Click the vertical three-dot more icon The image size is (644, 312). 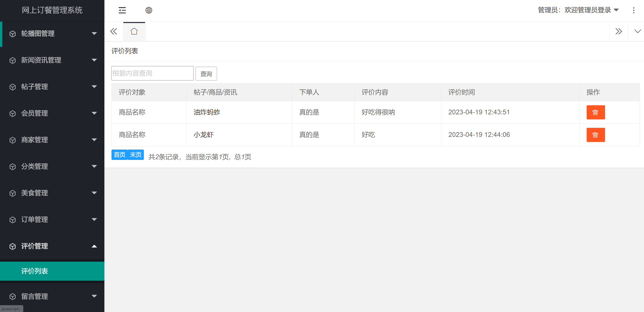634,10
